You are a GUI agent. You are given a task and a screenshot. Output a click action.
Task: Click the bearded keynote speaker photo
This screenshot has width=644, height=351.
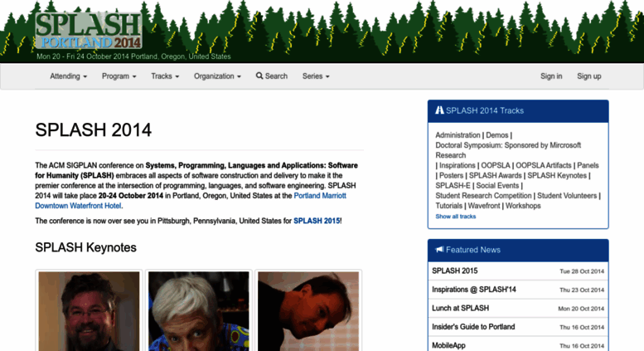pos(90,311)
